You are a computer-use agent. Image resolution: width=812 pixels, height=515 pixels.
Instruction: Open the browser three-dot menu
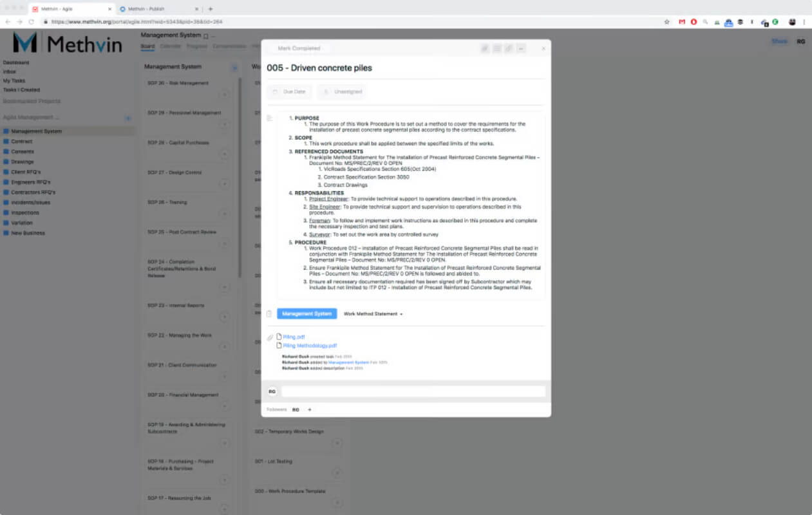click(x=804, y=21)
